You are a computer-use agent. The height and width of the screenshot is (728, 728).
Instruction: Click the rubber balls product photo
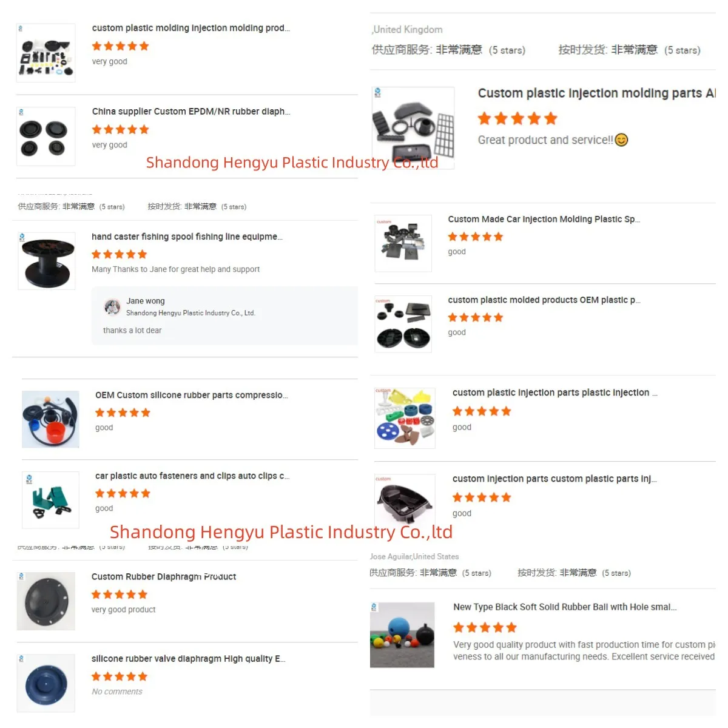click(x=402, y=635)
